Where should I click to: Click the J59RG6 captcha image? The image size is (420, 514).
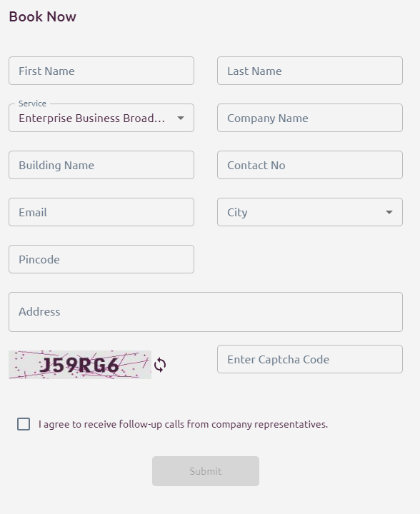click(x=80, y=365)
